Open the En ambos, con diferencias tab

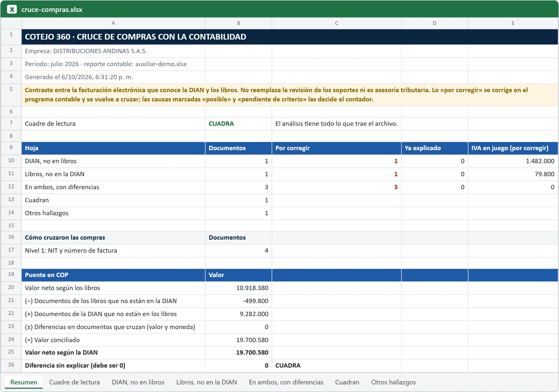(286, 382)
